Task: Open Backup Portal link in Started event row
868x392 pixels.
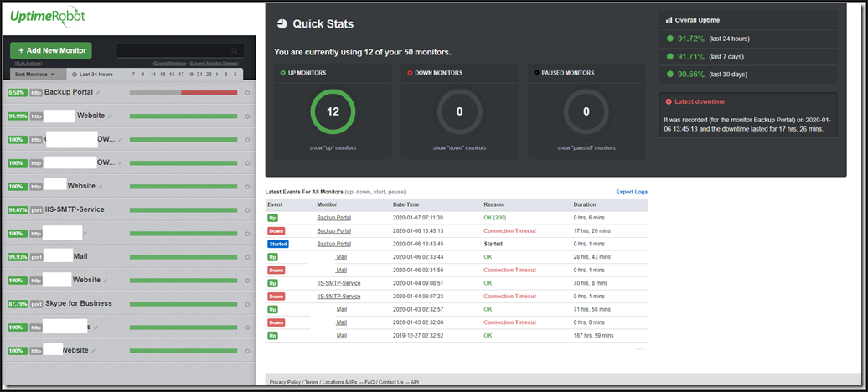Action: pyautogui.click(x=333, y=244)
